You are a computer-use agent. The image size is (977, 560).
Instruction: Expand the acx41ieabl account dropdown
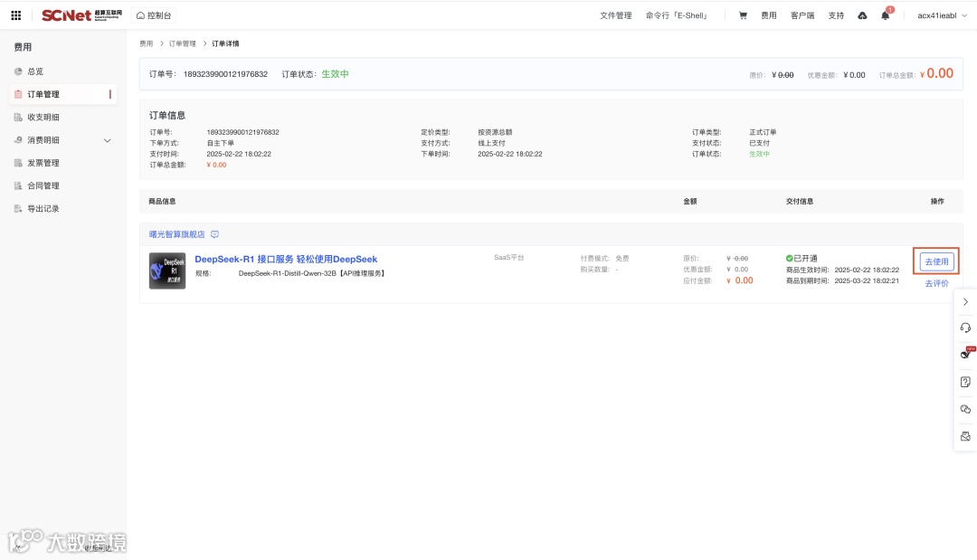pos(942,15)
